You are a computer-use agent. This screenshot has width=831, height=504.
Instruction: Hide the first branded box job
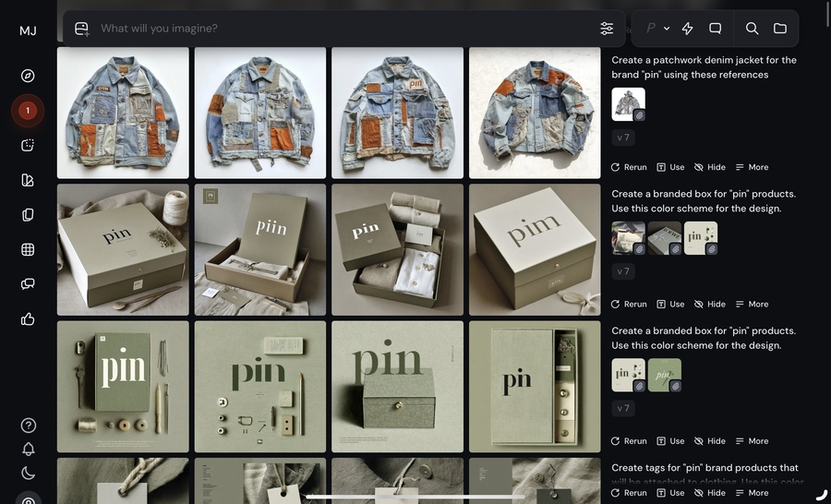[x=710, y=305]
